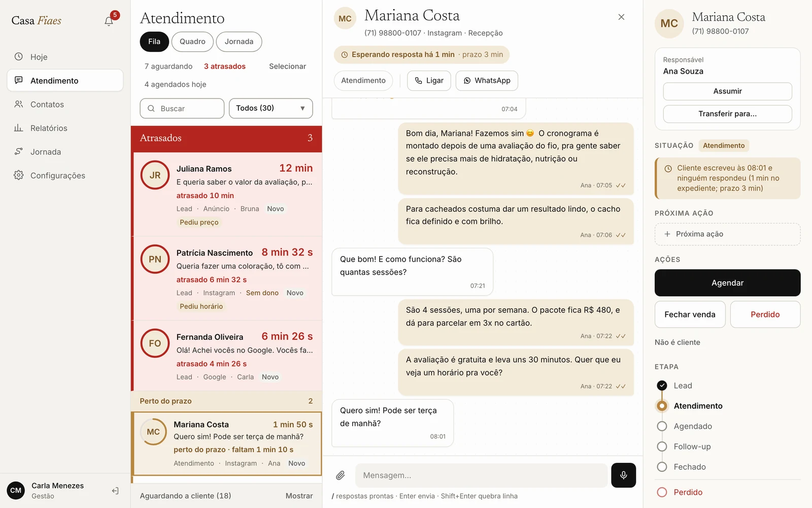
Task: Click the Buscar search field
Action: [182, 108]
